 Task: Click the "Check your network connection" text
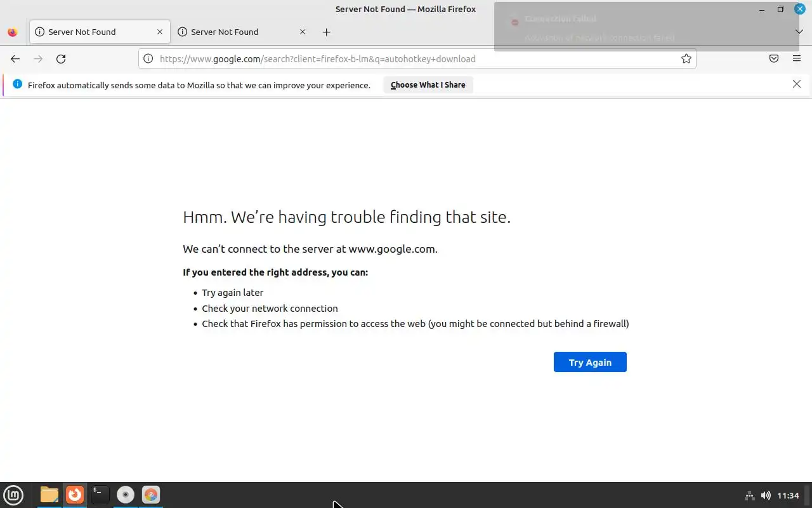pos(270,308)
